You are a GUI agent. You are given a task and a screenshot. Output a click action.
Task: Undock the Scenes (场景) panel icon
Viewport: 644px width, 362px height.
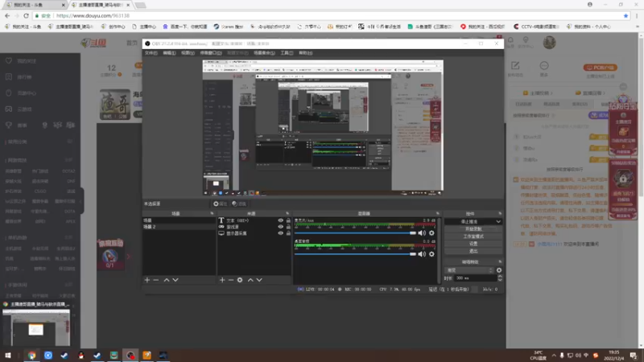click(212, 213)
